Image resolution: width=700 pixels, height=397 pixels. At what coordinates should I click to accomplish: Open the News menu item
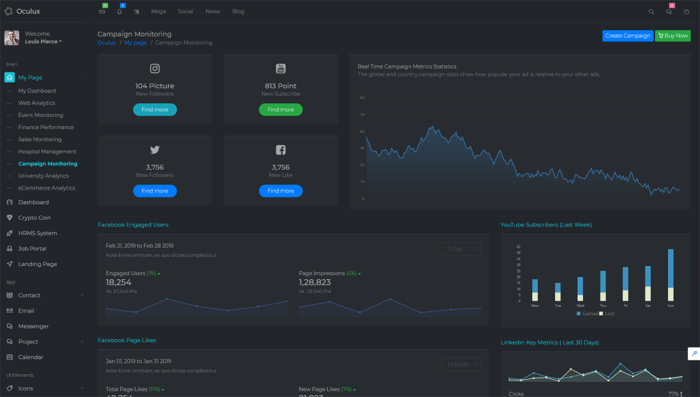(x=212, y=12)
